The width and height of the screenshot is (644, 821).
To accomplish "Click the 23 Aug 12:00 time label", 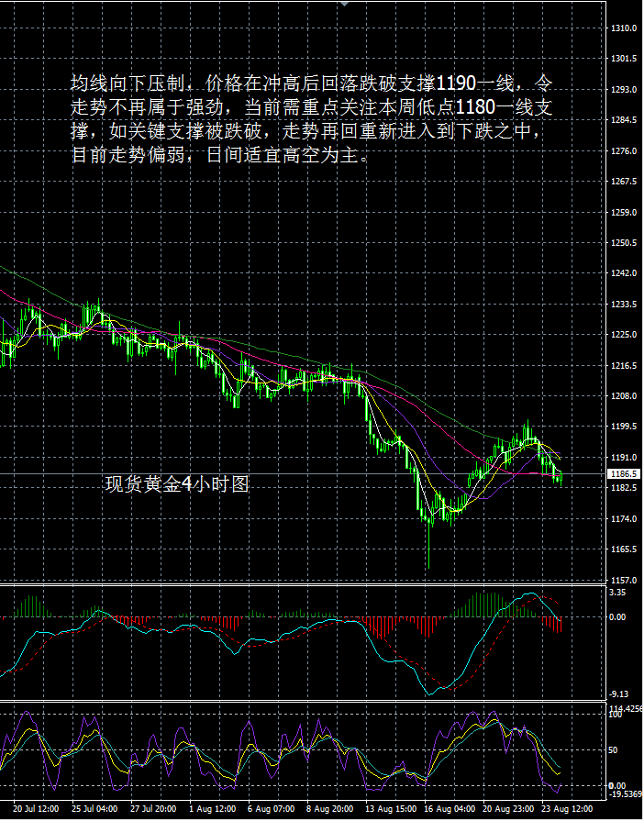I will [x=567, y=809].
